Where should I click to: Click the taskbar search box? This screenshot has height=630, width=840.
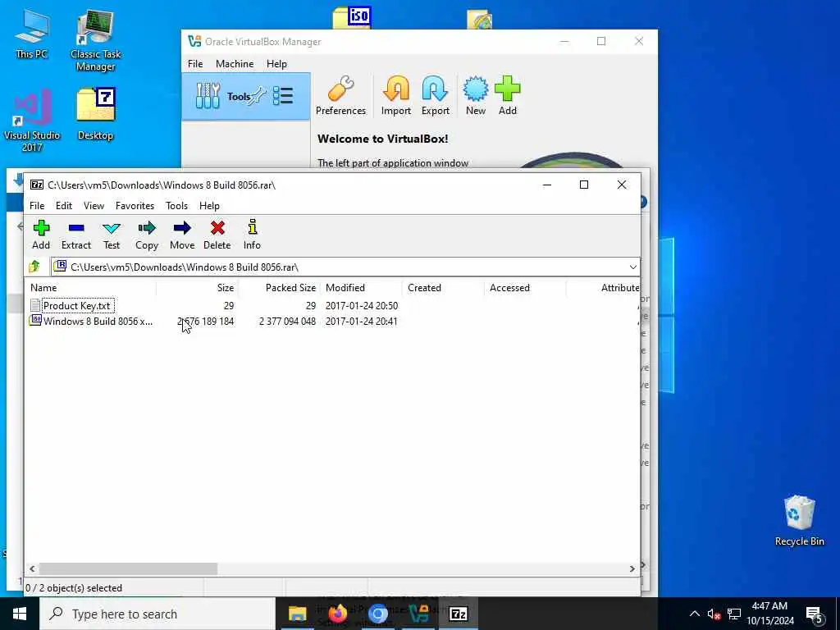(157, 614)
